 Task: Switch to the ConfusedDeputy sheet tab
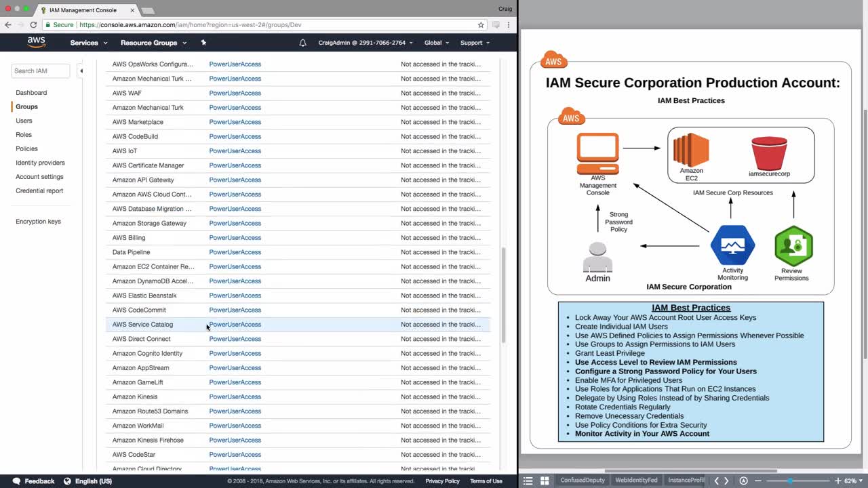pos(582,481)
